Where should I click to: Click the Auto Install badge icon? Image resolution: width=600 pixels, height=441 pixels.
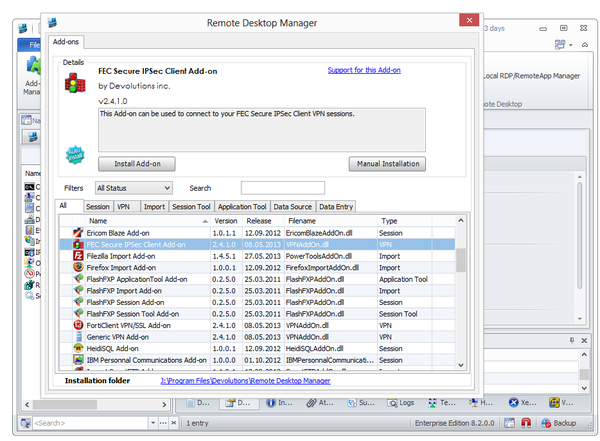75,155
